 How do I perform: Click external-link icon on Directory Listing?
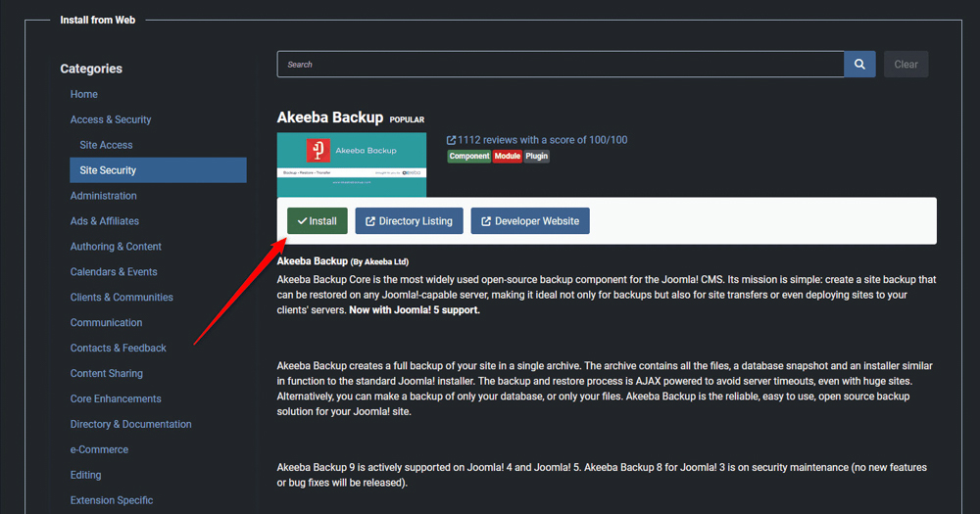click(x=370, y=221)
